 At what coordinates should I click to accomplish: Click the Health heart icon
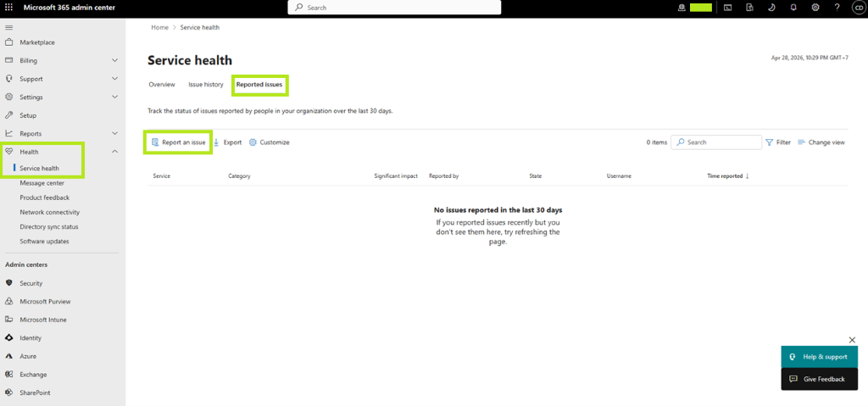coord(8,152)
